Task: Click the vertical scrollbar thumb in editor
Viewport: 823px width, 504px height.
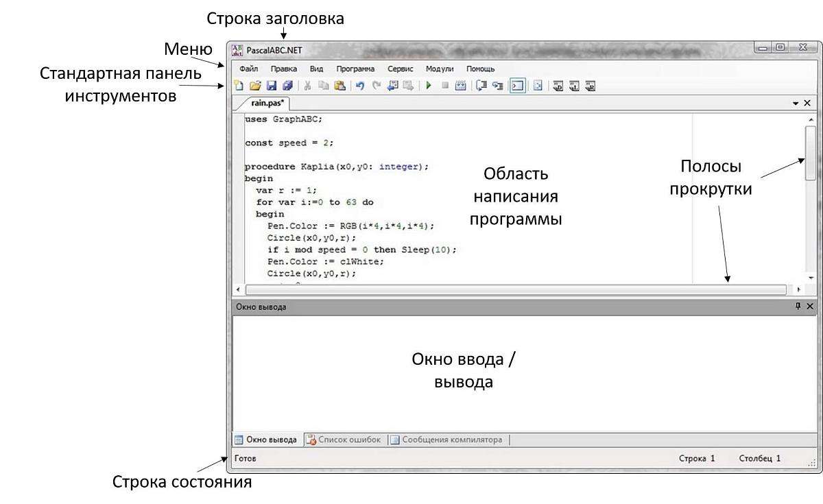Action: pos(811,152)
